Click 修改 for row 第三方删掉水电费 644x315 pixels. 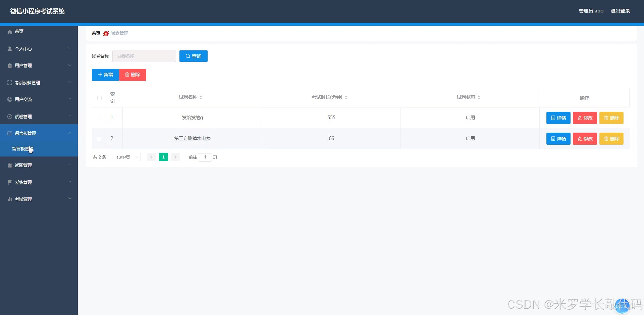point(585,139)
